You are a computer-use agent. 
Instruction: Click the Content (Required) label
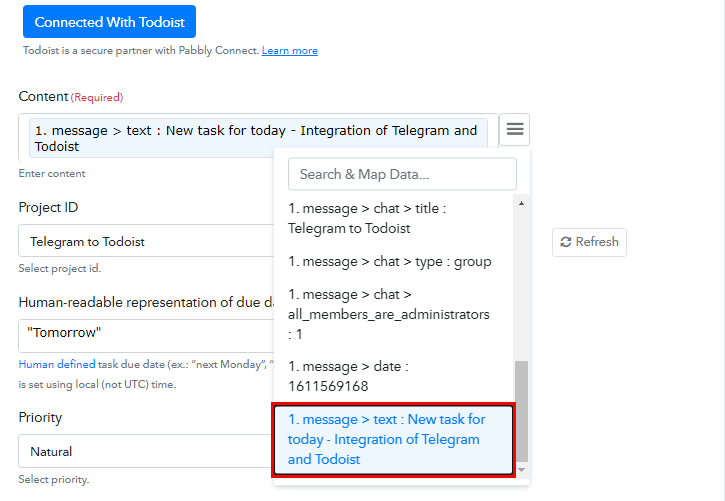(x=71, y=97)
